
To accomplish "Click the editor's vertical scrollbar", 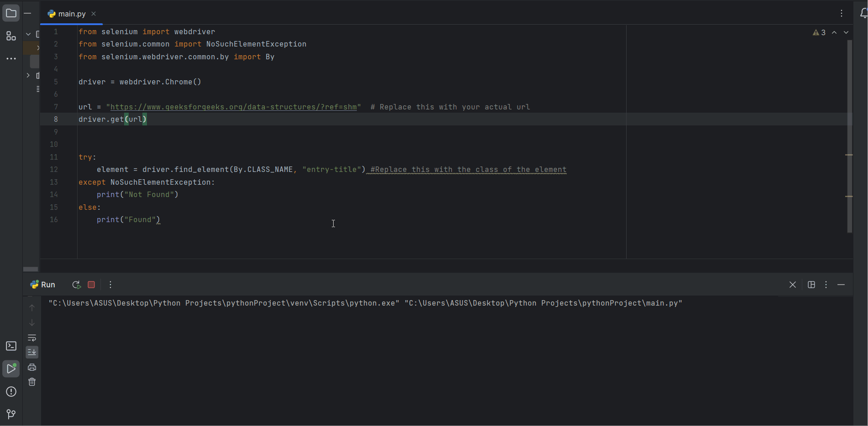I will pyautogui.click(x=849, y=137).
